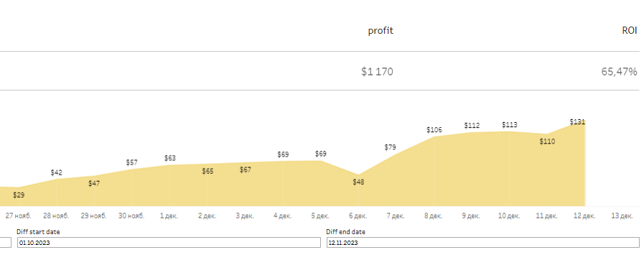Click the Diff end date input field

click(483, 243)
